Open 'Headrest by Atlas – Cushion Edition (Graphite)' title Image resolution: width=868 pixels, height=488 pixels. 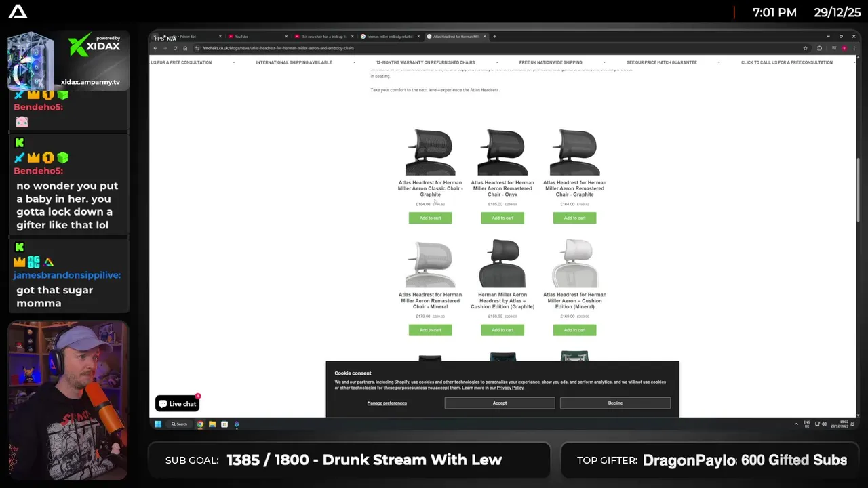(x=502, y=301)
